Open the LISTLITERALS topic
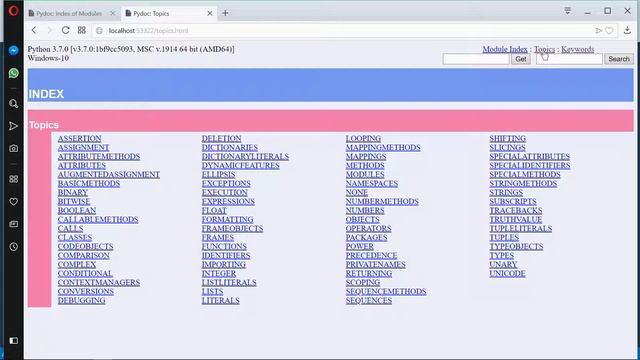640x360 pixels. [x=229, y=282]
